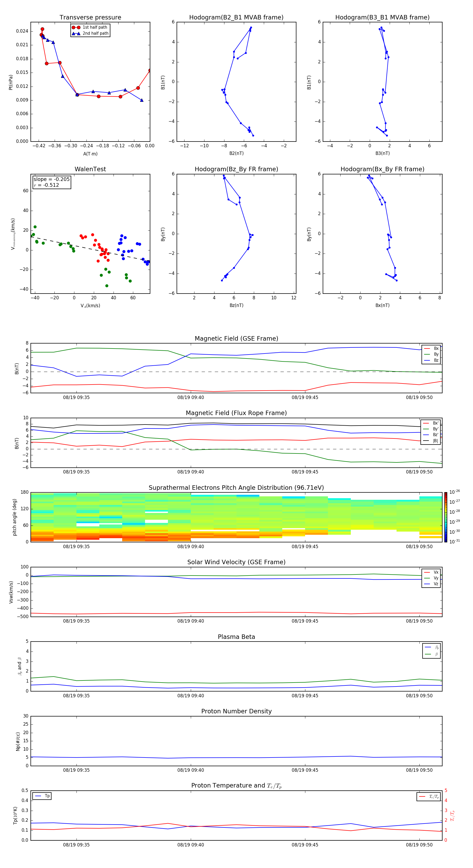Click the 'Magnetic Field (GSE Frame)' title
473x868 pixels.
(x=236, y=339)
